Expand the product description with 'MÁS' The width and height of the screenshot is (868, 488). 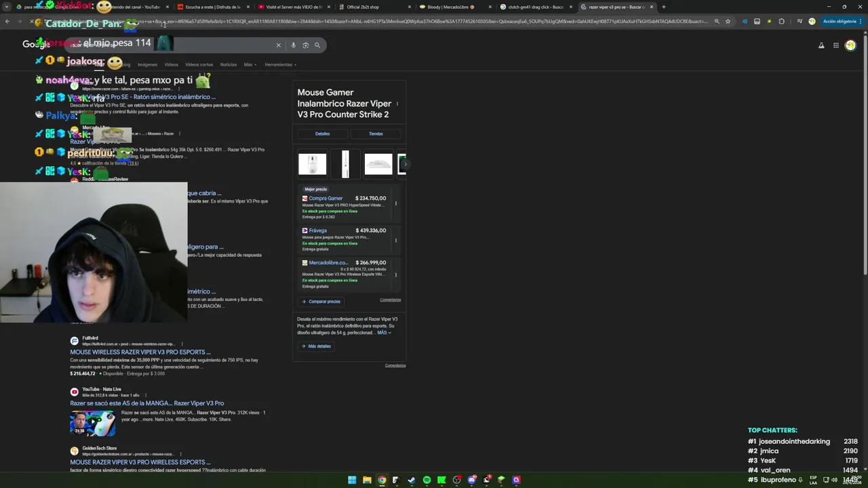tap(384, 333)
